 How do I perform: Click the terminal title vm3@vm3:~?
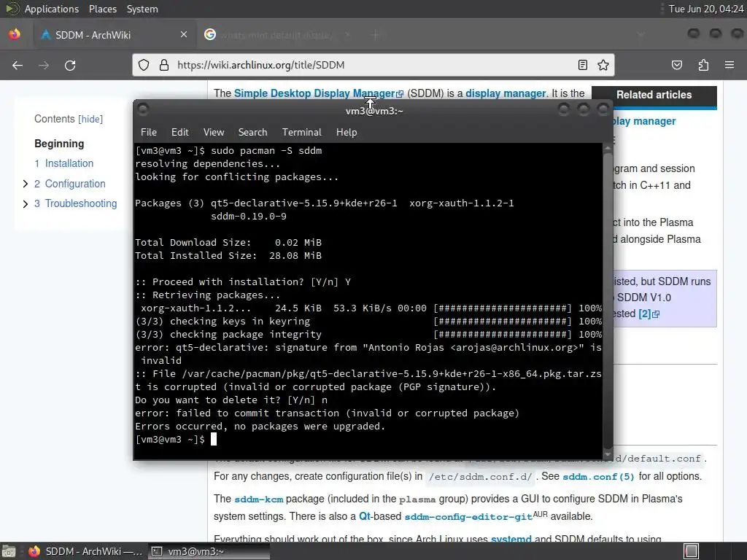(374, 111)
